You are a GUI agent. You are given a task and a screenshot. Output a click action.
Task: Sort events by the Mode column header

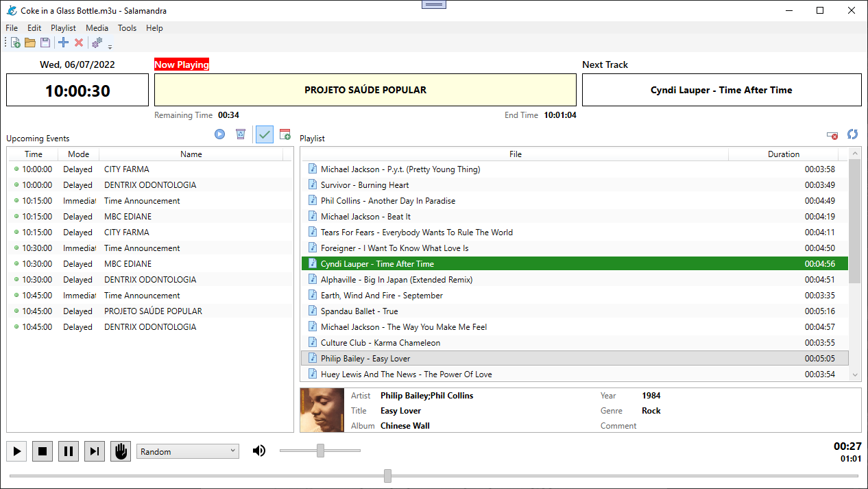pos(79,154)
